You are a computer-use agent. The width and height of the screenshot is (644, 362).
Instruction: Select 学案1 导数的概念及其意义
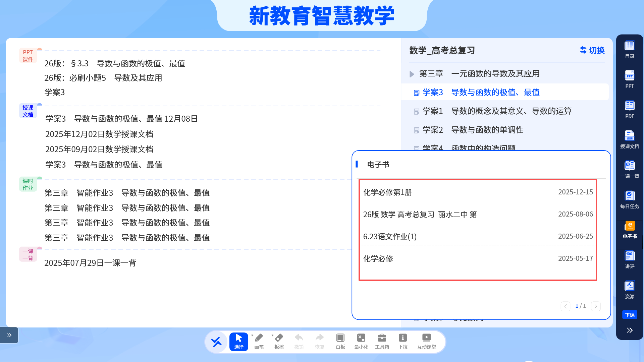(496, 111)
